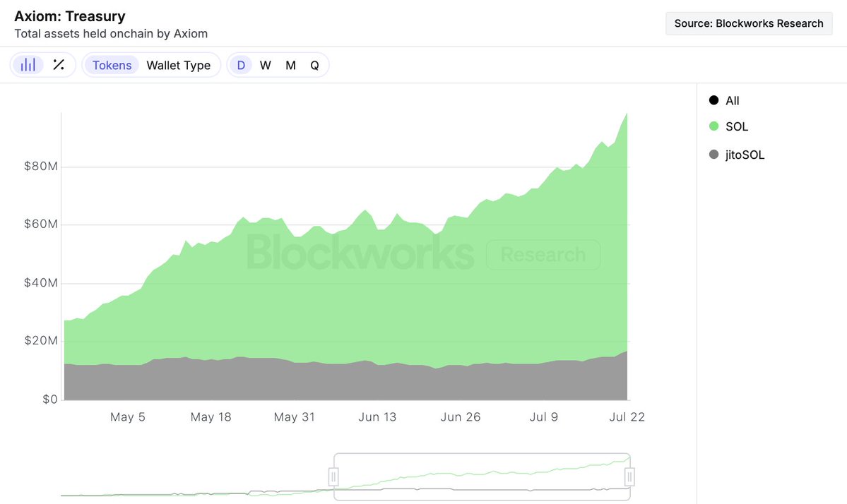Click the mini overview chart selection window

coord(482,477)
